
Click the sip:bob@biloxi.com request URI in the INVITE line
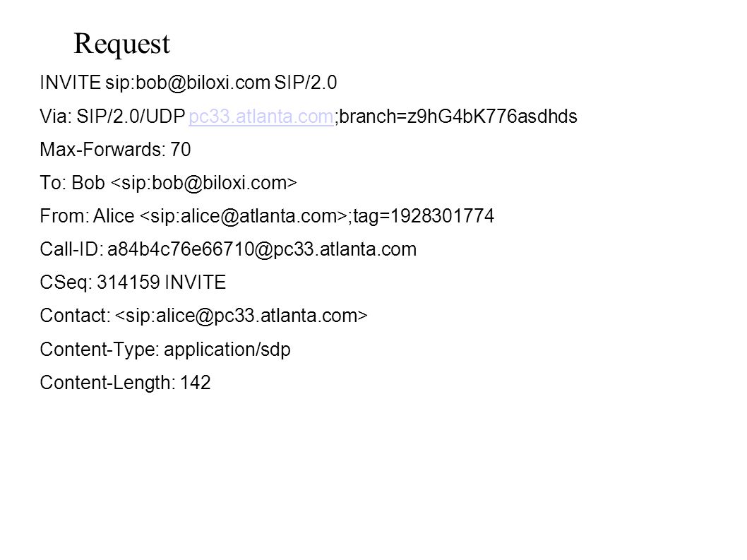click(188, 83)
